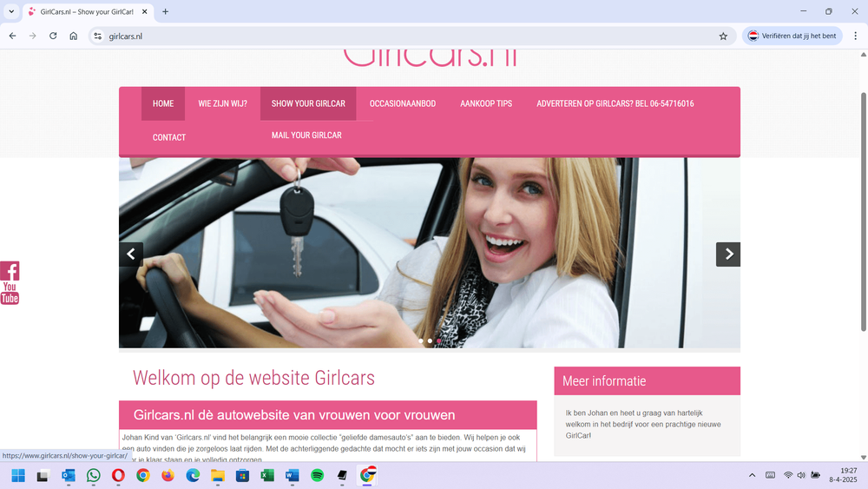Image resolution: width=868 pixels, height=489 pixels.
Task: Click the Verifiëren dat jij het bent button
Action: (792, 36)
